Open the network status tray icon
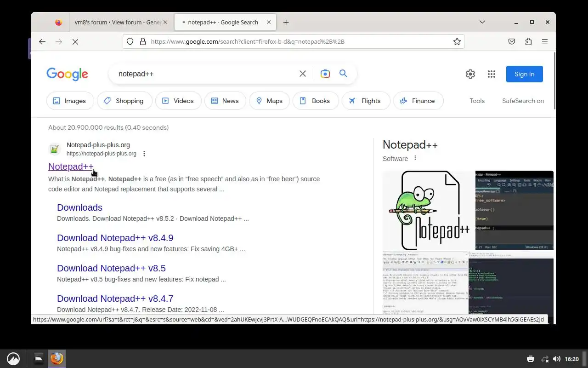This screenshot has height=368, width=588. (545, 359)
